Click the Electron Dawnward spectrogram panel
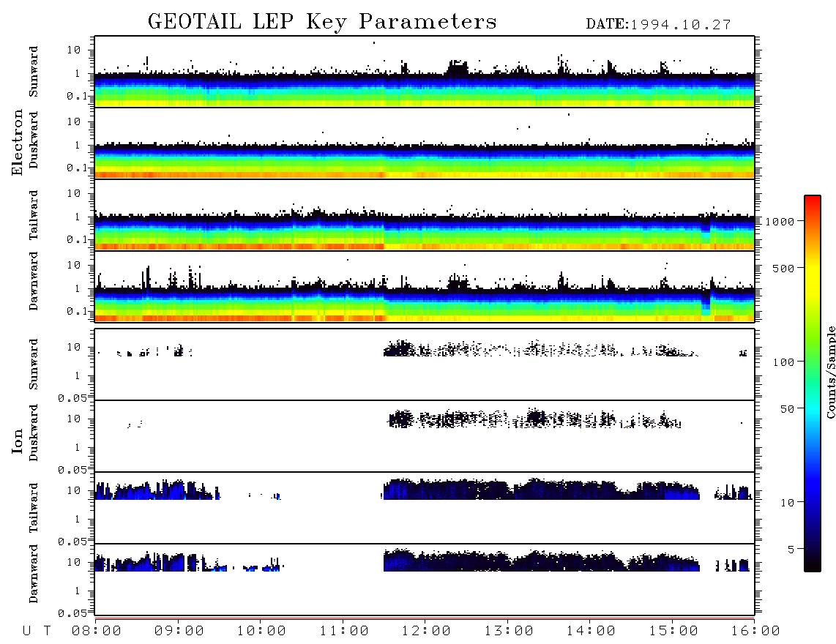The height and width of the screenshot is (644, 836). point(425,286)
